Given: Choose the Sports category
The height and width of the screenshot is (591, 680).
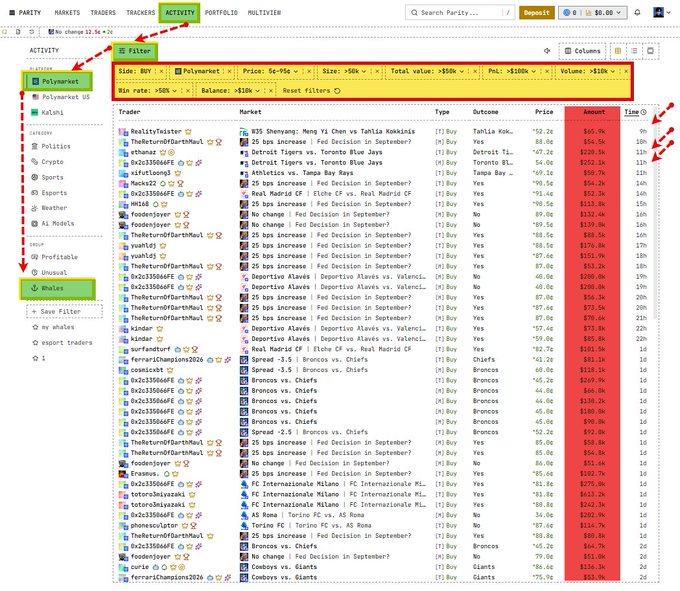Looking at the screenshot, I should (47, 177).
